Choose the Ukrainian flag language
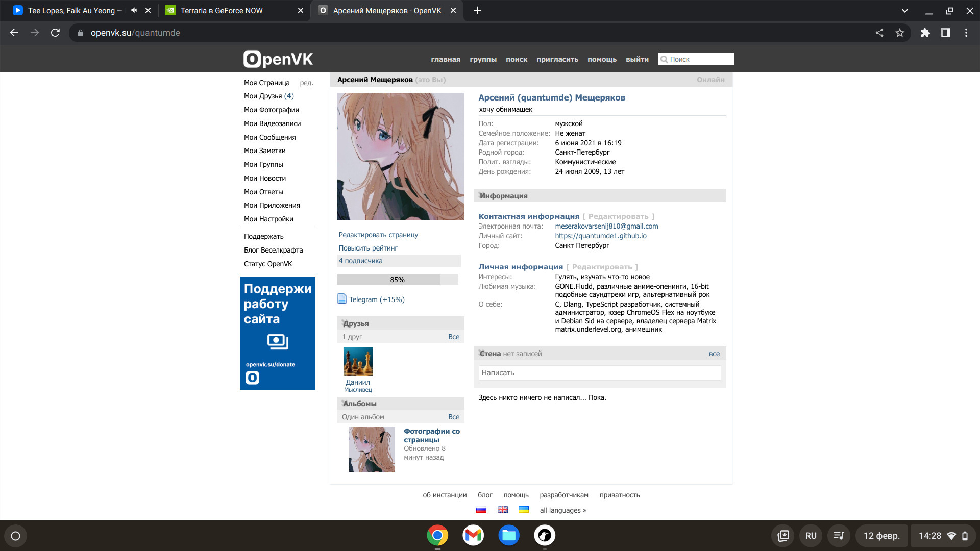The image size is (980, 551). 524,510
